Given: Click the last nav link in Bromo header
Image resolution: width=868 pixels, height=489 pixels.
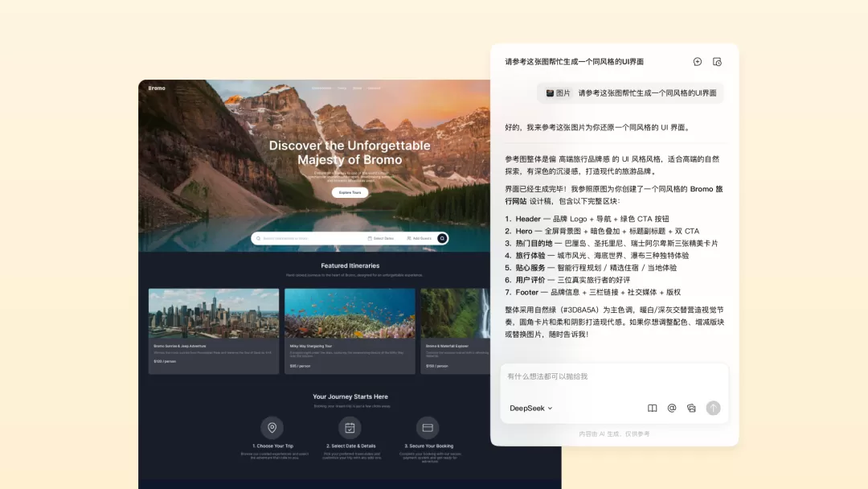Looking at the screenshot, I should click(375, 88).
